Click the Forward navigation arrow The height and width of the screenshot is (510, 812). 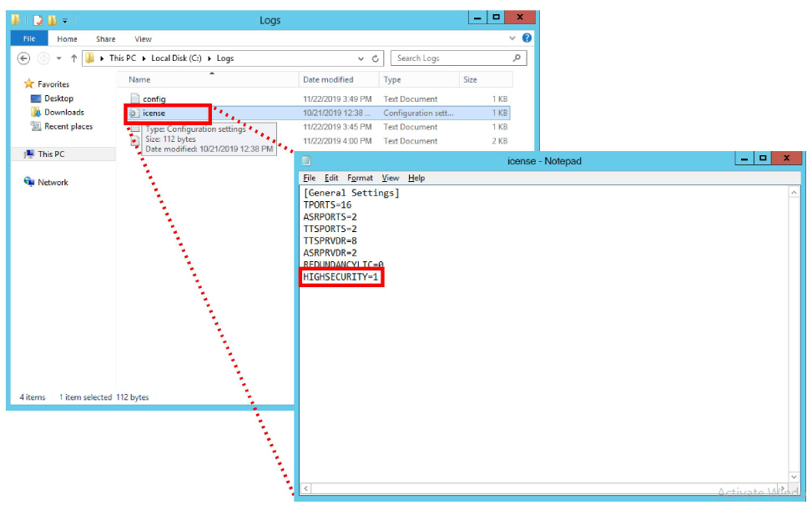[43, 58]
